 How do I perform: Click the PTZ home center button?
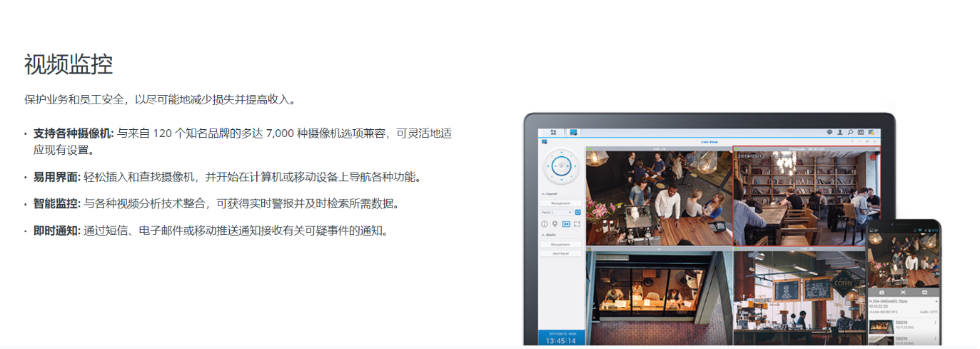563,167
